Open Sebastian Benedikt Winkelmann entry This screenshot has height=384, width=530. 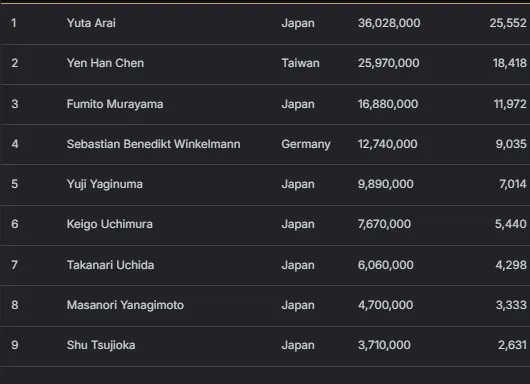tap(153, 144)
